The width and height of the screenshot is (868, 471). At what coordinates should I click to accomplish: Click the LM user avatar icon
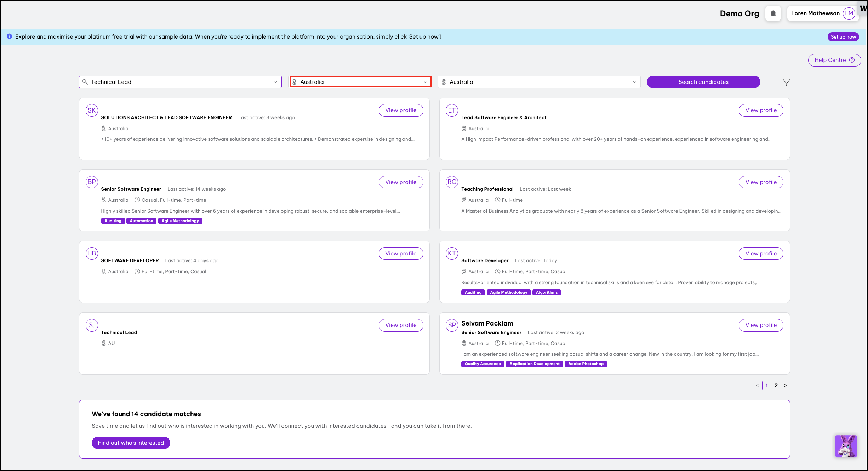click(x=849, y=13)
